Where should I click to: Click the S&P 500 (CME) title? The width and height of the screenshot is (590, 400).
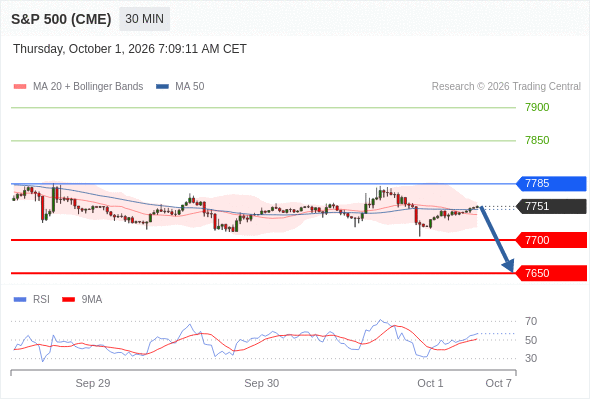[61, 19]
